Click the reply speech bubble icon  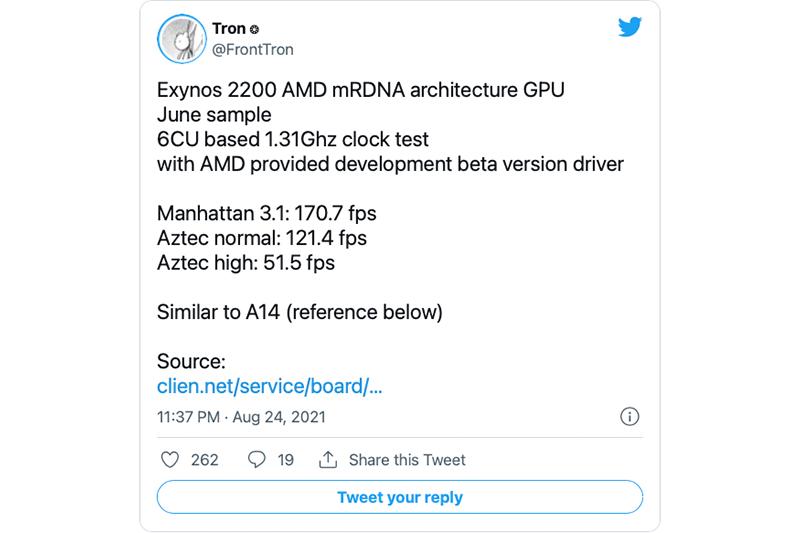coord(256,460)
